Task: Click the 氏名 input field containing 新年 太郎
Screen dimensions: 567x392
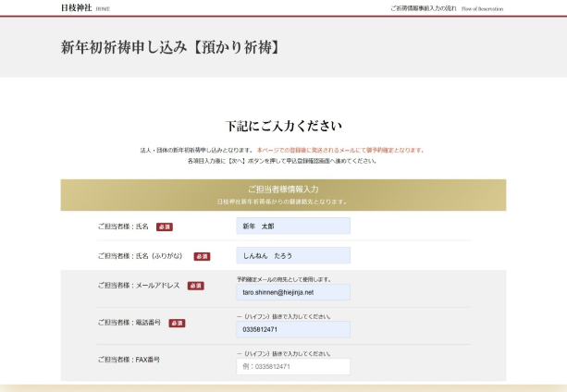Action: click(x=293, y=226)
